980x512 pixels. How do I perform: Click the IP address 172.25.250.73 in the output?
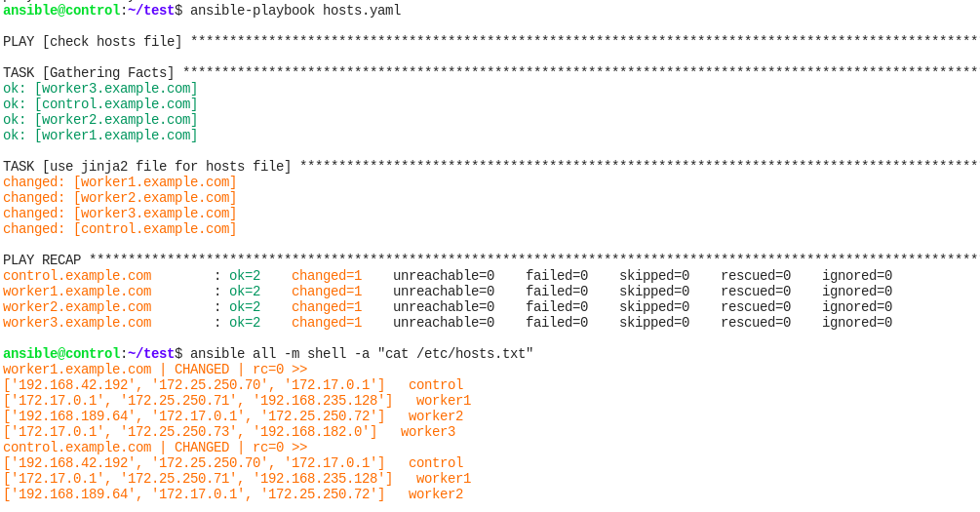194,432
